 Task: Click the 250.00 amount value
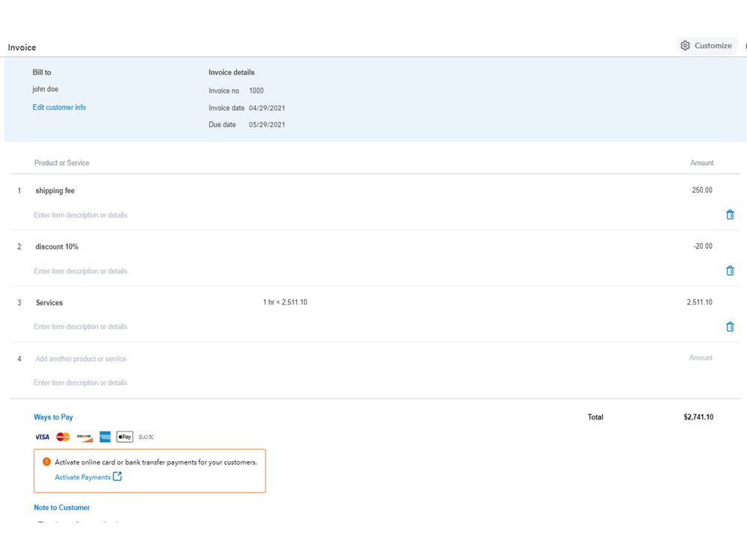click(701, 190)
